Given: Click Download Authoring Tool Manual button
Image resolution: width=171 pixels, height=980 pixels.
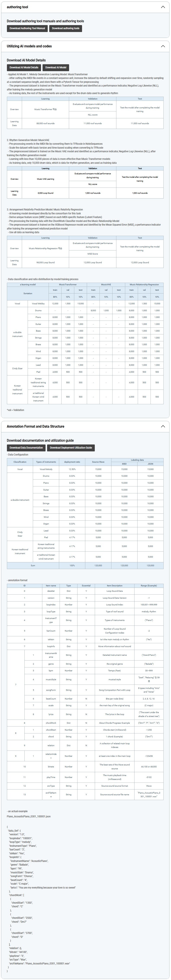Looking at the screenshot, I should click(x=27, y=28).
